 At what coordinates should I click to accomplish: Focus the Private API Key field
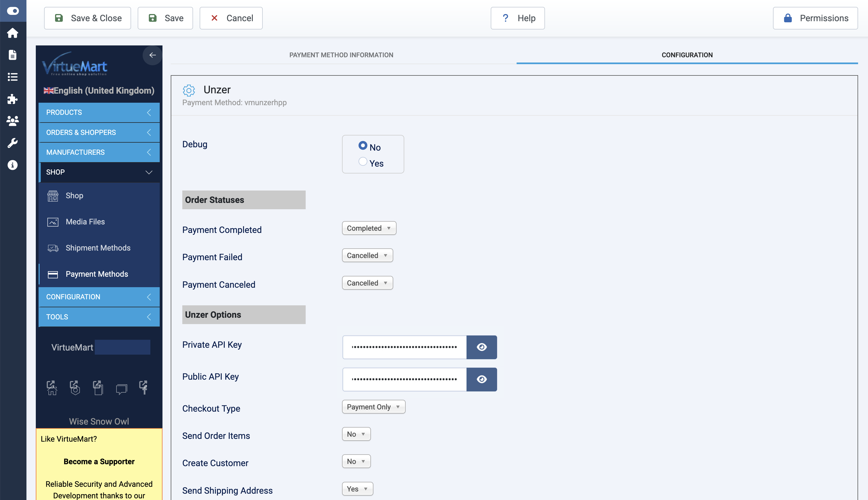pyautogui.click(x=405, y=347)
